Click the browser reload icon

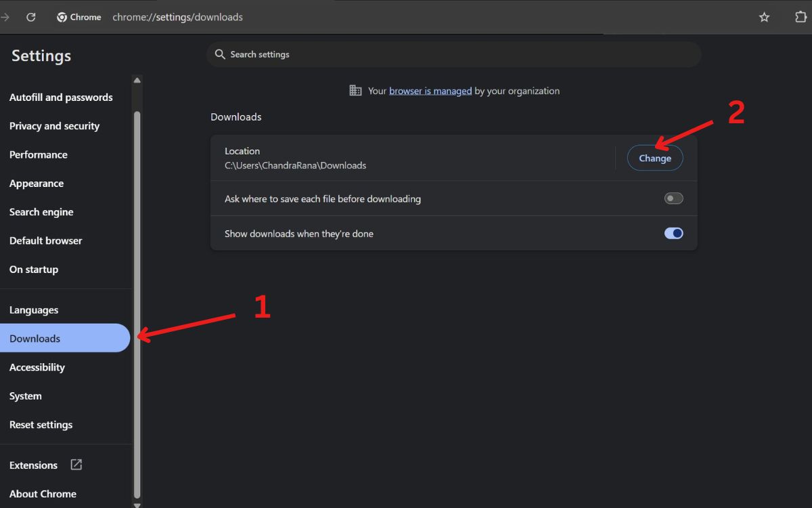click(x=30, y=18)
